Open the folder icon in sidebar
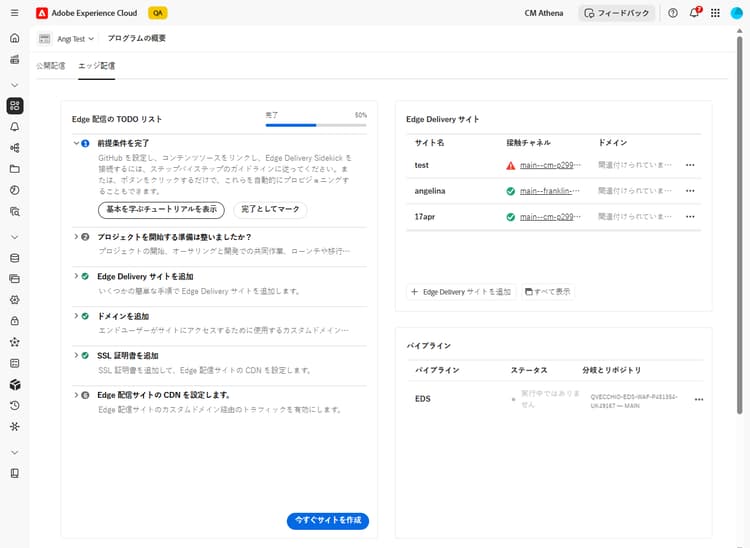 pyautogui.click(x=15, y=169)
